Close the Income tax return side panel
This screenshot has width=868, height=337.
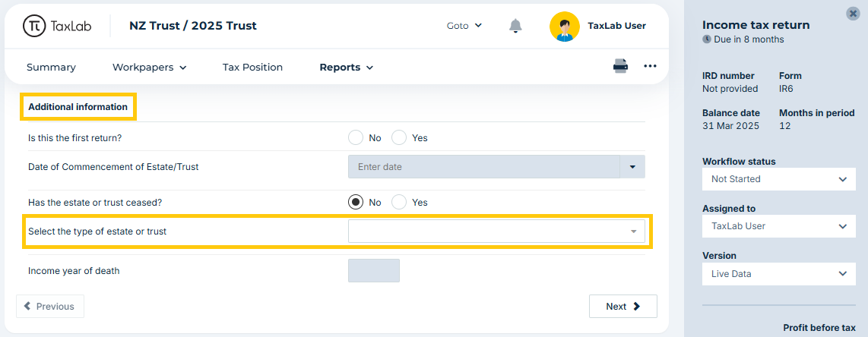coord(853,14)
